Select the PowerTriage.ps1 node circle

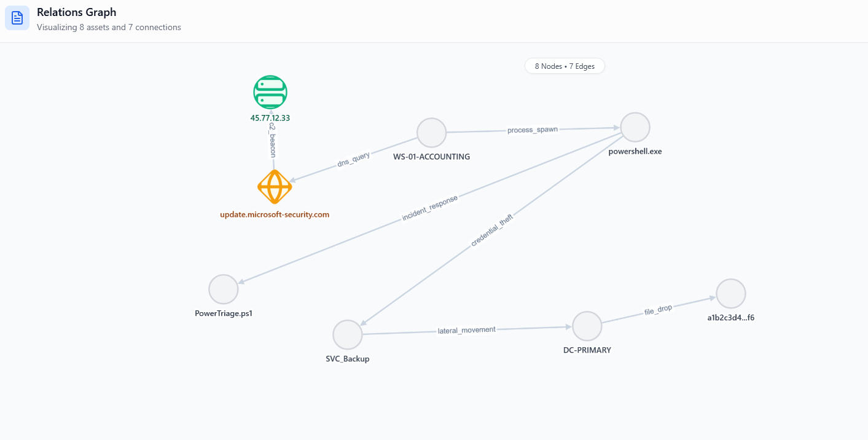(x=223, y=289)
